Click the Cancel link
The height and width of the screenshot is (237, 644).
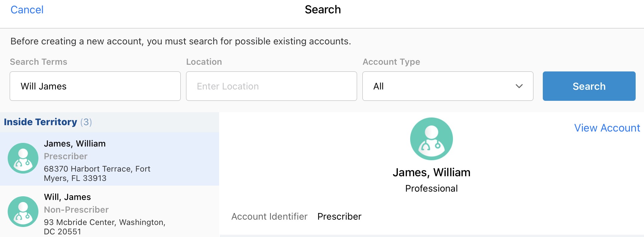tap(27, 10)
